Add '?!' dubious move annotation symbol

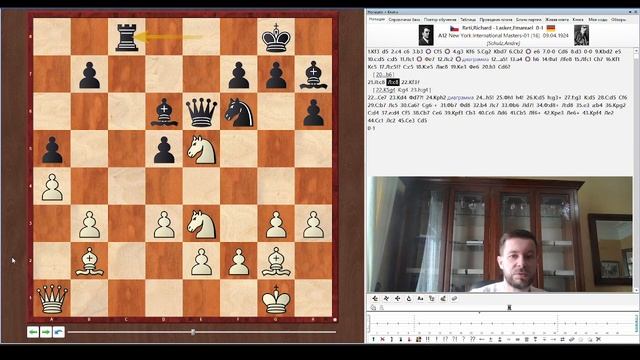coord(455,339)
